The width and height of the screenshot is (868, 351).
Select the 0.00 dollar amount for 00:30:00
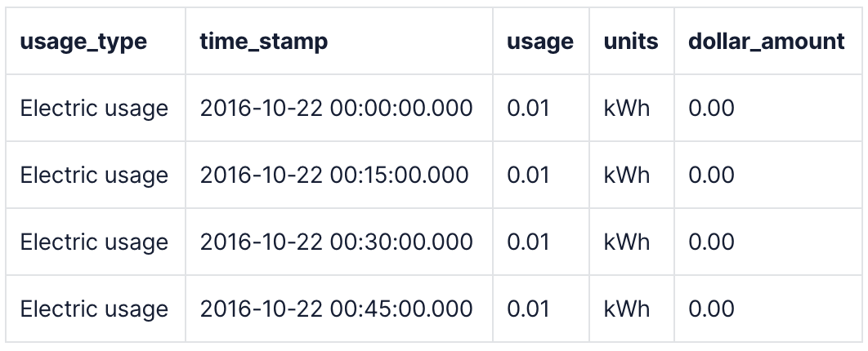tap(711, 242)
